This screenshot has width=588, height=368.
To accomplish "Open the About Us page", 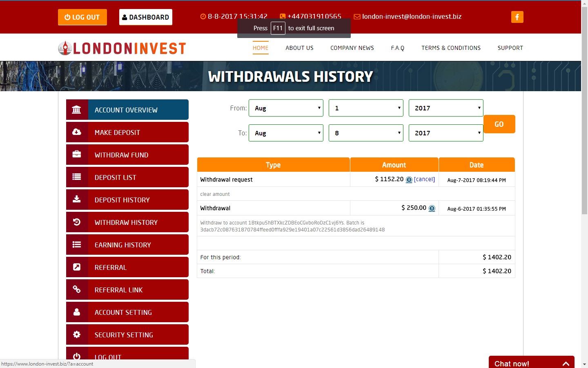I will click(299, 48).
